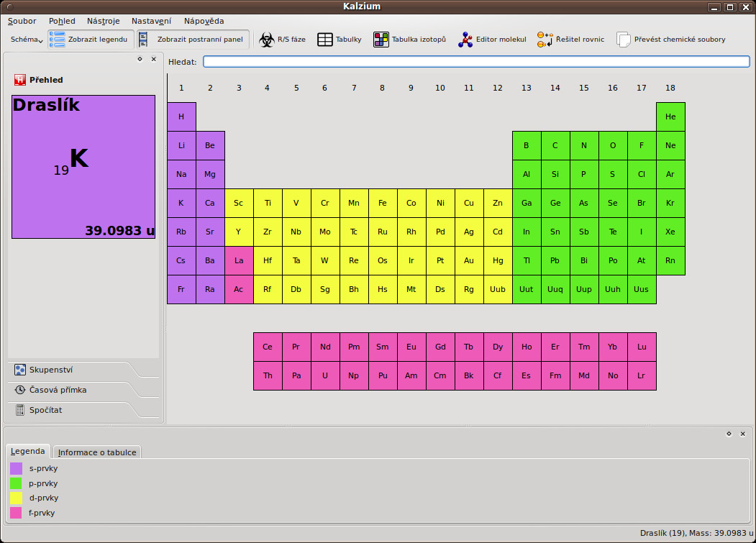Image resolution: width=756 pixels, height=543 pixels.
Task: Select the gold Au element cell
Action: tap(469, 260)
